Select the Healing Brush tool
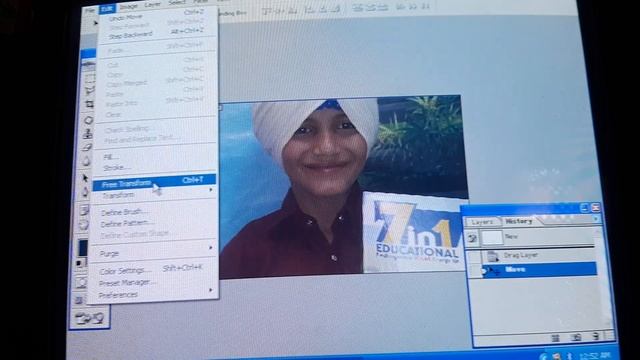Viewport: 640px width, 360px height. click(x=89, y=120)
